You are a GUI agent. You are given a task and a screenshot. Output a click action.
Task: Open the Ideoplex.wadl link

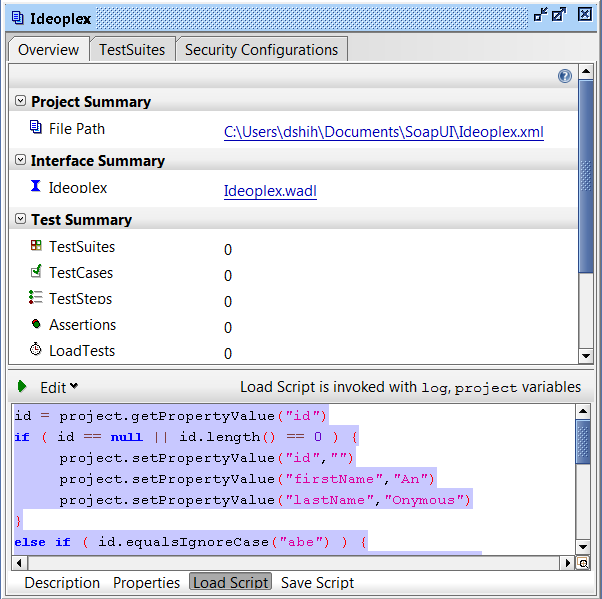270,191
